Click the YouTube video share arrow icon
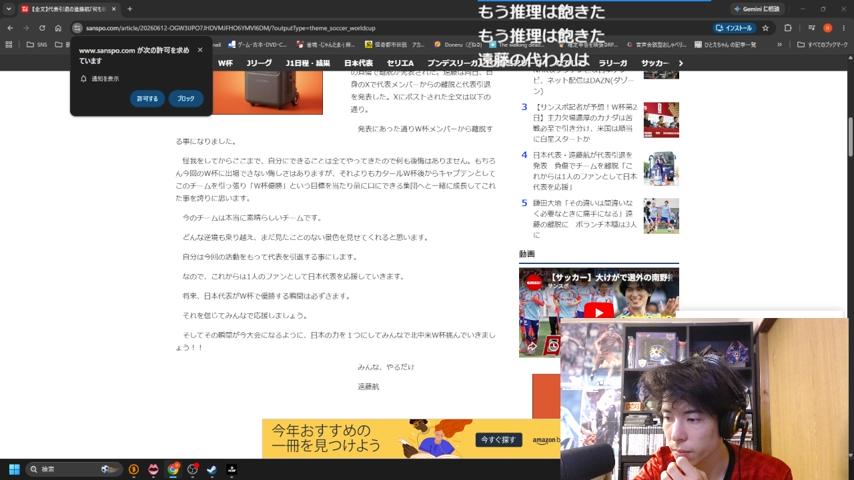Screen dimensions: 854x480 [532, 347]
